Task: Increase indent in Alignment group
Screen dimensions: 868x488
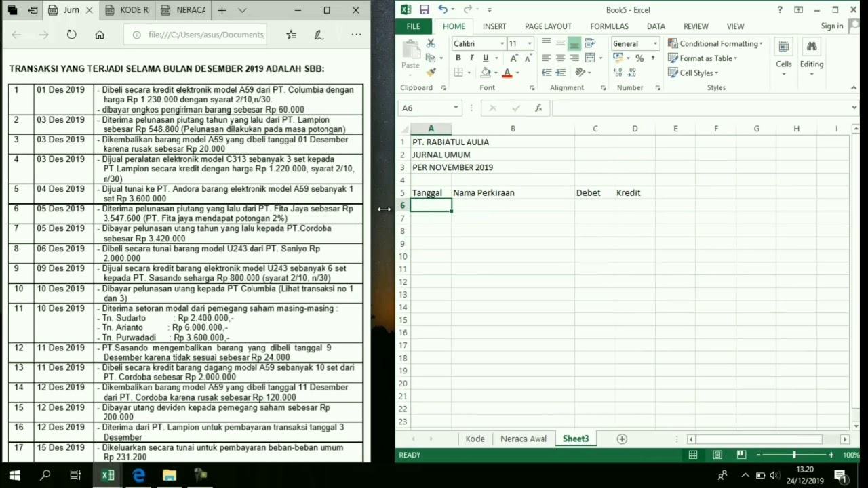Action: pyautogui.click(x=561, y=73)
